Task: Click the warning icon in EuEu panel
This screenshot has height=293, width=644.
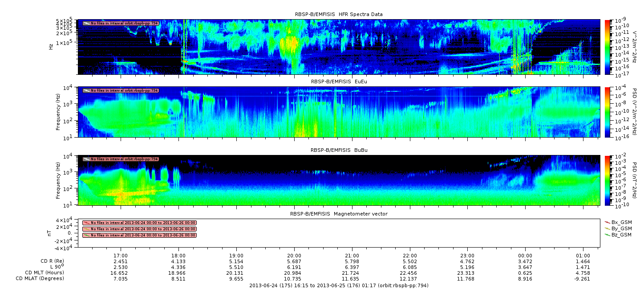Action: [x=86, y=90]
